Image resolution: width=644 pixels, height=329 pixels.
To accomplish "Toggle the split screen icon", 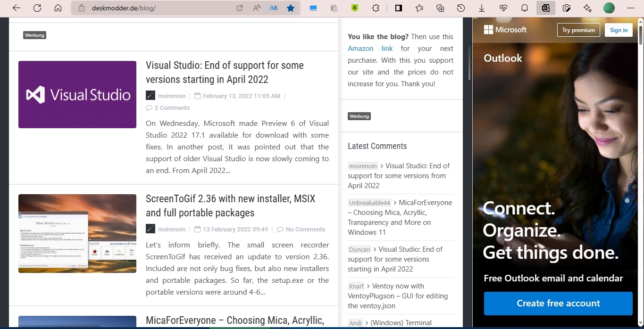I will (x=399, y=8).
